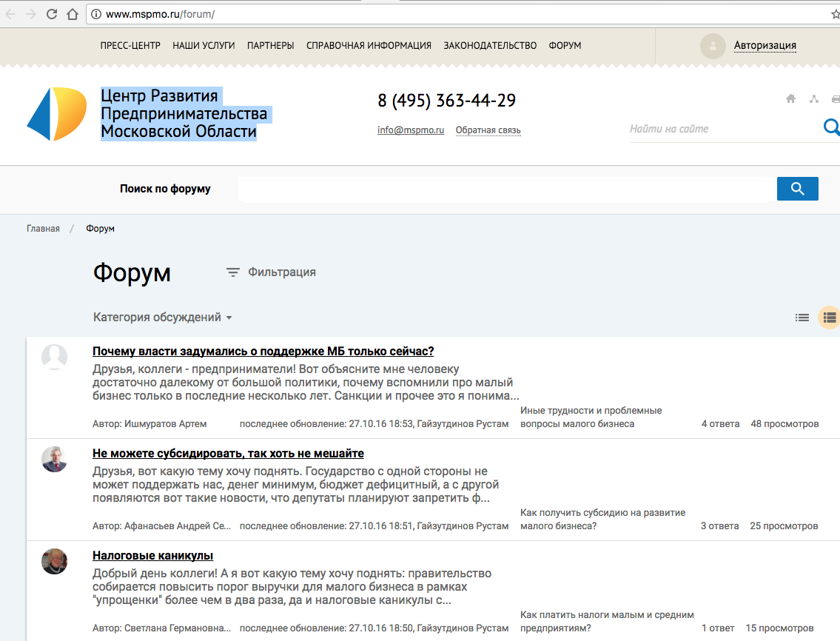840x641 pixels.
Task: Click the Авторизация login link
Action: [765, 46]
